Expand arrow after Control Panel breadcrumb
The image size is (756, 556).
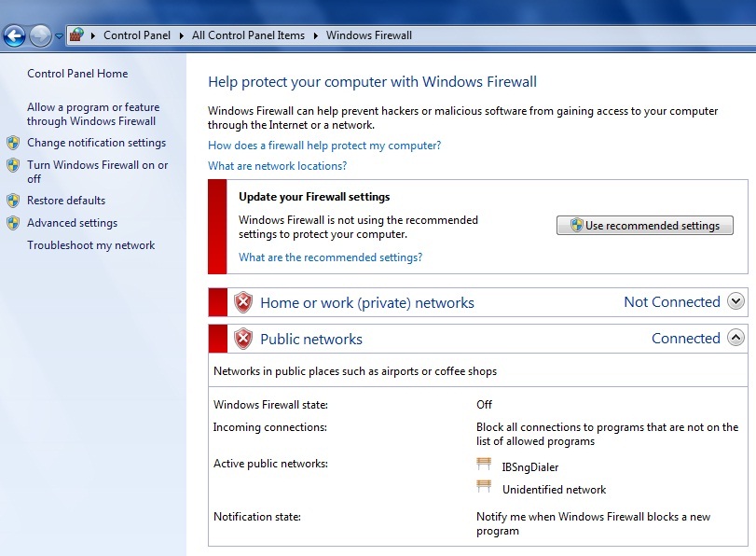coord(181,35)
